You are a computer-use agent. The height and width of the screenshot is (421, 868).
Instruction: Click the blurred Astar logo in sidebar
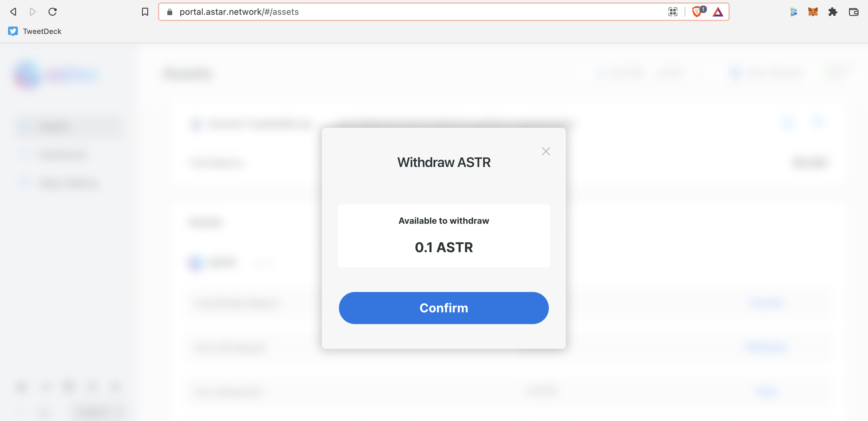pos(56,74)
